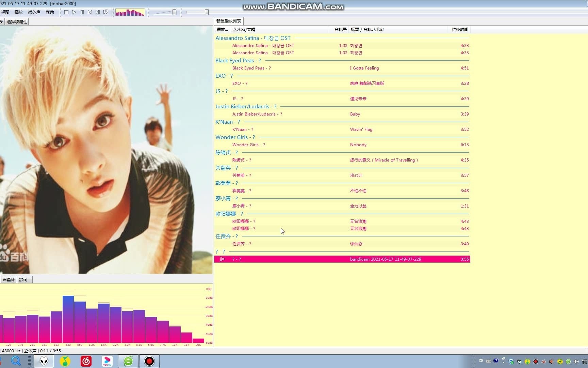Open the Youku taskbar icon
Viewport: 588px width, 368px height.
click(107, 361)
